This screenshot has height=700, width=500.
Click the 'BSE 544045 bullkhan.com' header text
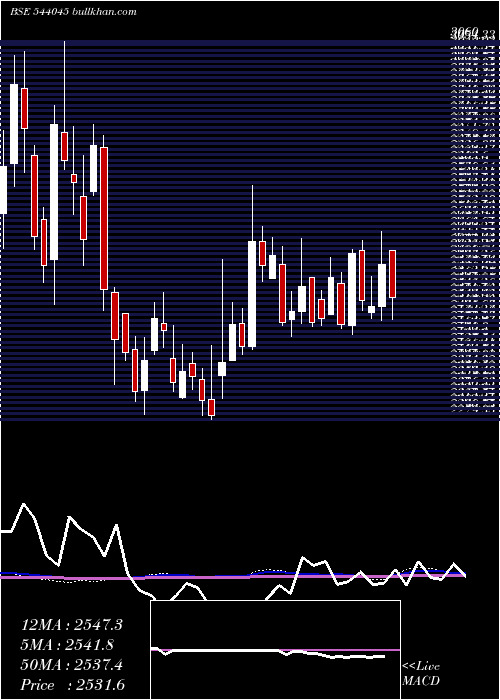(73, 12)
